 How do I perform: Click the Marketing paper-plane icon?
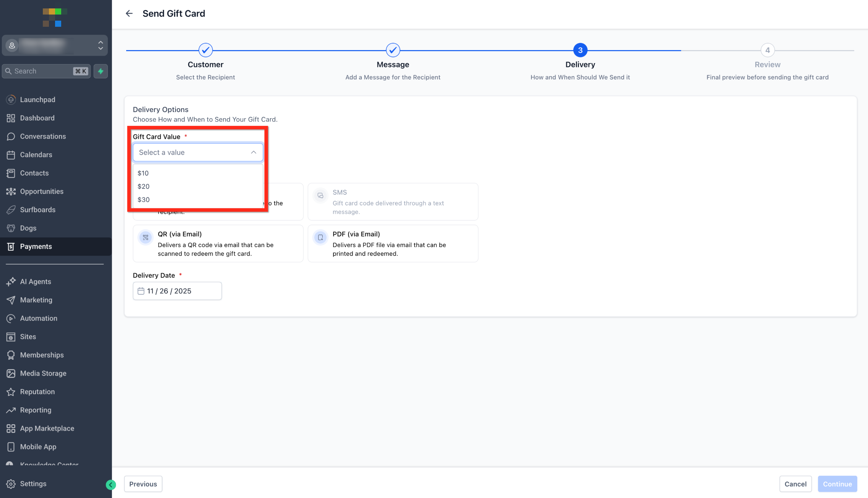(11, 300)
